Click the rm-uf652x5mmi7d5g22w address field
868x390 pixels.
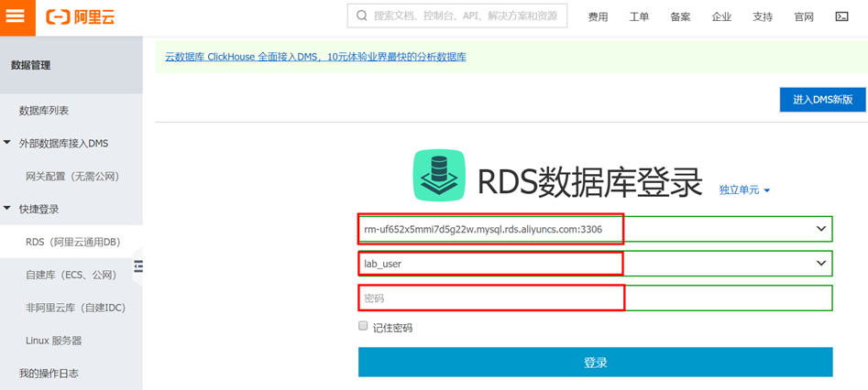point(595,229)
